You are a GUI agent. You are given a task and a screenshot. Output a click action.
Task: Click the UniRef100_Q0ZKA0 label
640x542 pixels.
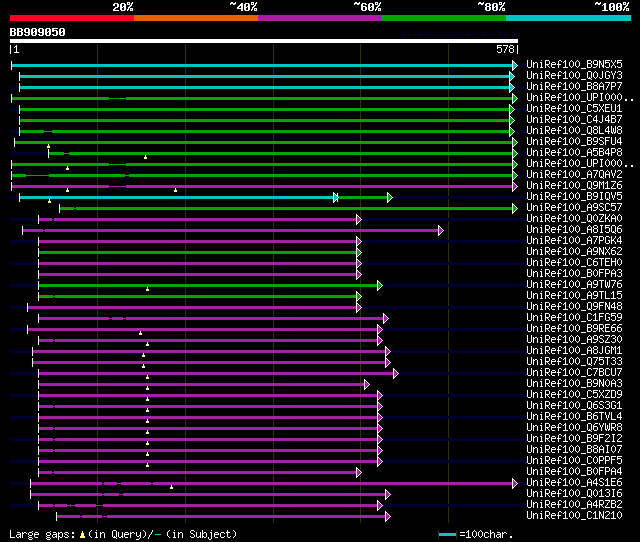(x=574, y=219)
